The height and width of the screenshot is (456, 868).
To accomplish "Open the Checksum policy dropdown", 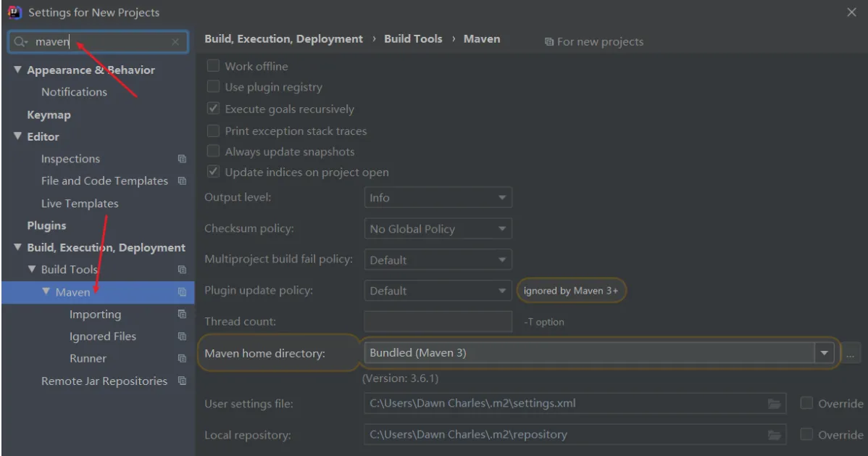I will [438, 229].
